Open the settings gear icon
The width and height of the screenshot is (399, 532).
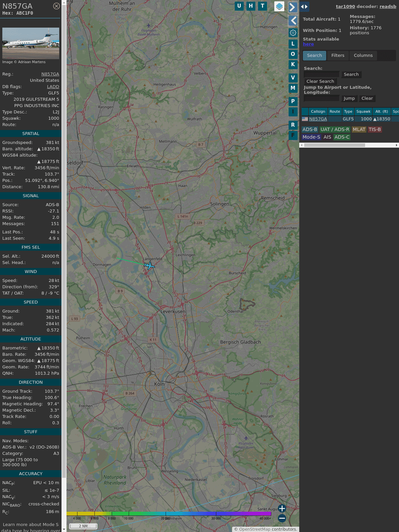(x=293, y=33)
